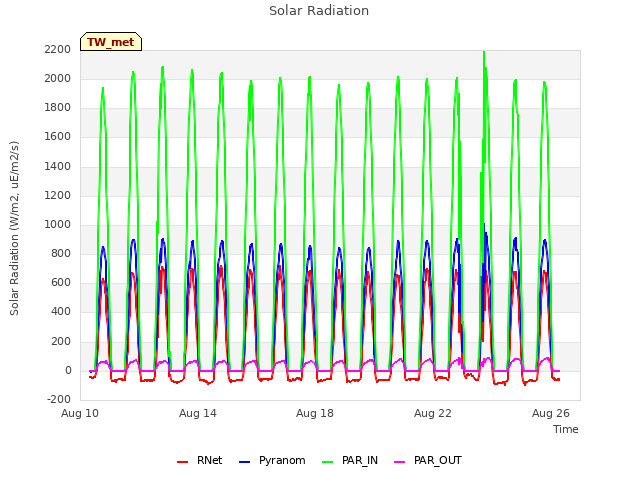Click the 2200 y-axis tick label
This screenshot has height=480, width=640.
[58, 49]
